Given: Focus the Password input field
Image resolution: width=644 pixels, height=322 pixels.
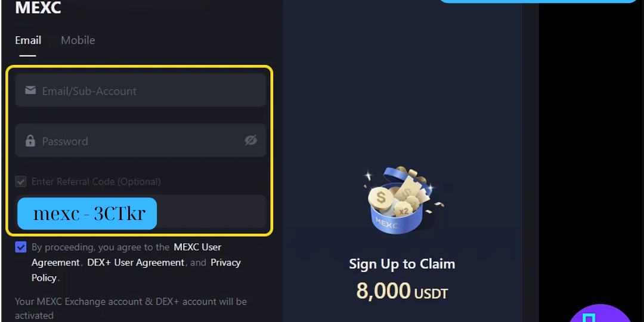Looking at the screenshot, I should coord(141,140).
